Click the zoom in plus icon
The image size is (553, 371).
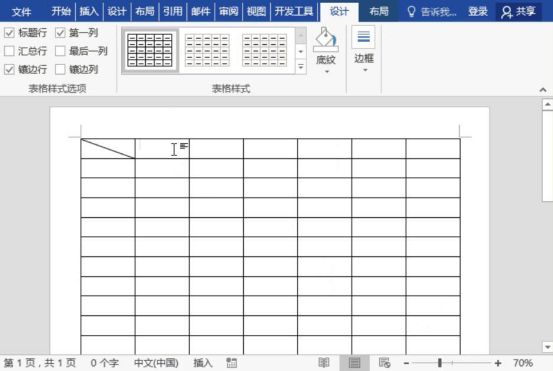(x=498, y=363)
